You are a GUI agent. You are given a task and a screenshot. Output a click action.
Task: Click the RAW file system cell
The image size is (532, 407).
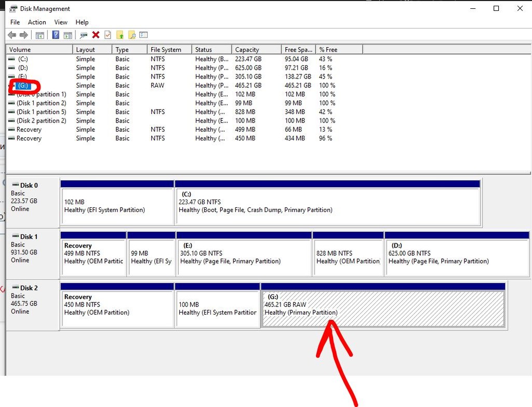pyautogui.click(x=157, y=86)
